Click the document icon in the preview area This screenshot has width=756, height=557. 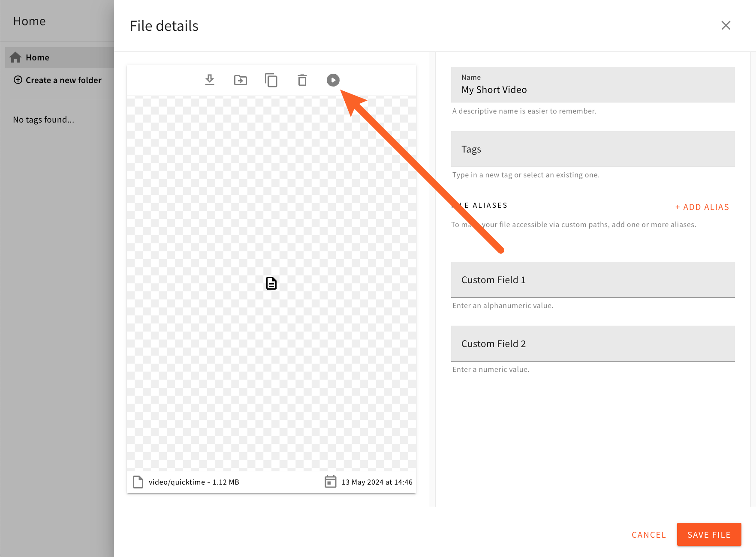tap(271, 283)
